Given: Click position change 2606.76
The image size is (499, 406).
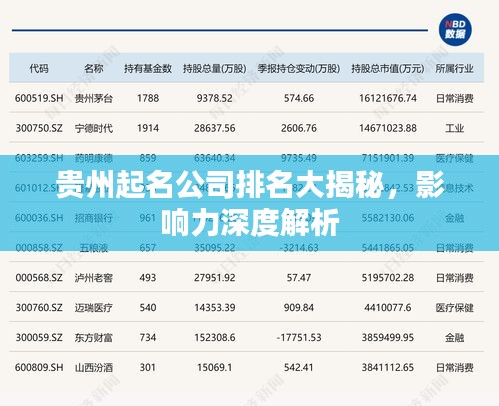Looking at the screenshot, I should tap(299, 128).
